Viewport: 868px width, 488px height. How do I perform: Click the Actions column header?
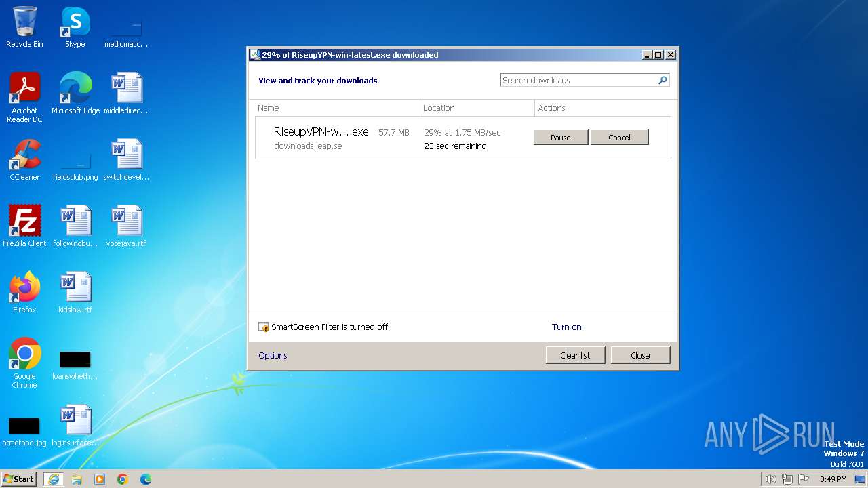(605, 108)
